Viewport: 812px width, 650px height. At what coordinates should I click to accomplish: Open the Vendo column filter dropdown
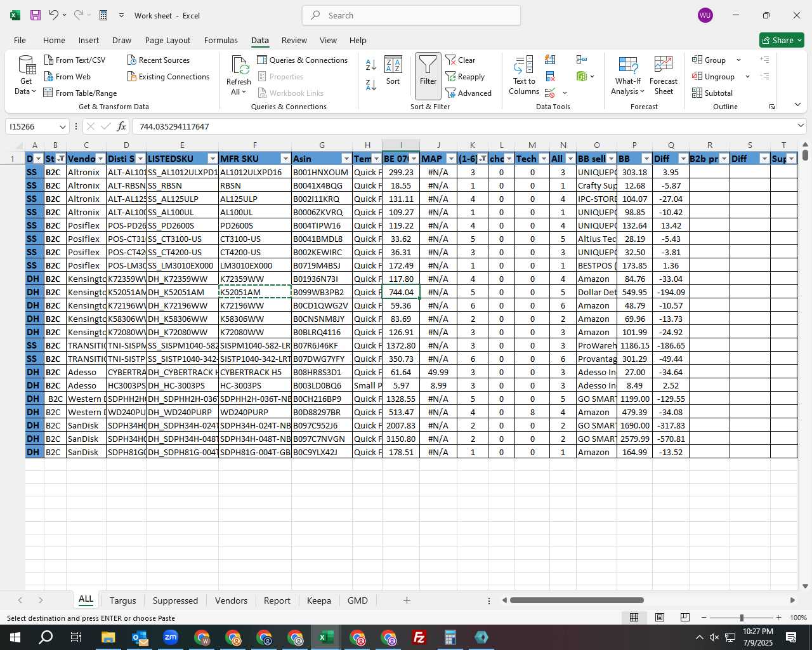tap(100, 159)
